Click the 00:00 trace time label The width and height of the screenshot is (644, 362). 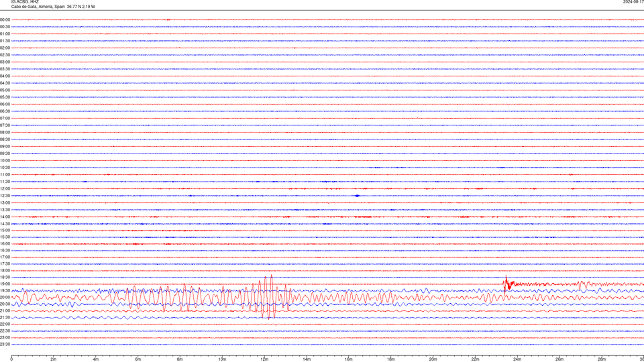(x=5, y=19)
